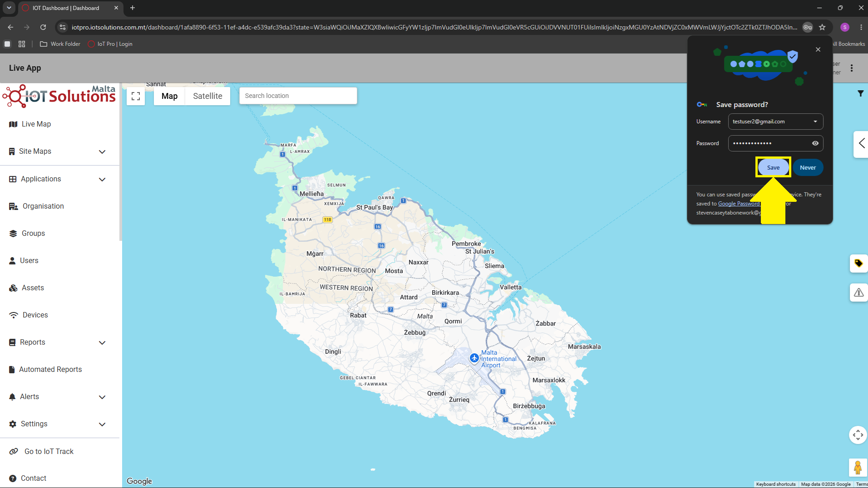Open the Live App three-dot menu
The height and width of the screenshot is (488, 868).
tap(852, 68)
